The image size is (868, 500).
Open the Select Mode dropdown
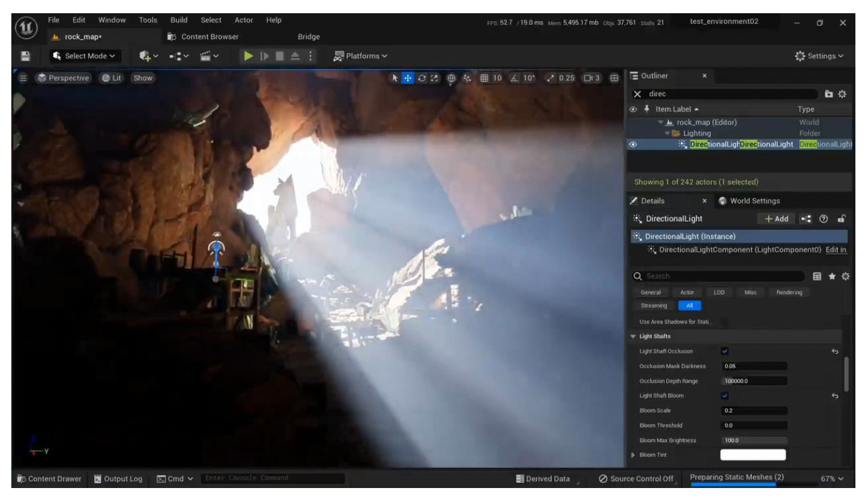(x=86, y=56)
